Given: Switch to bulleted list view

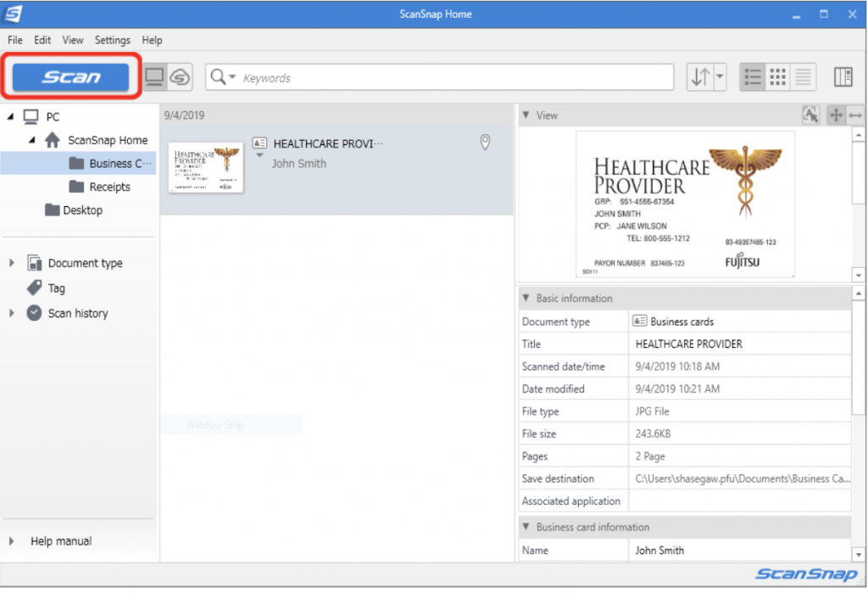Looking at the screenshot, I should tap(753, 77).
